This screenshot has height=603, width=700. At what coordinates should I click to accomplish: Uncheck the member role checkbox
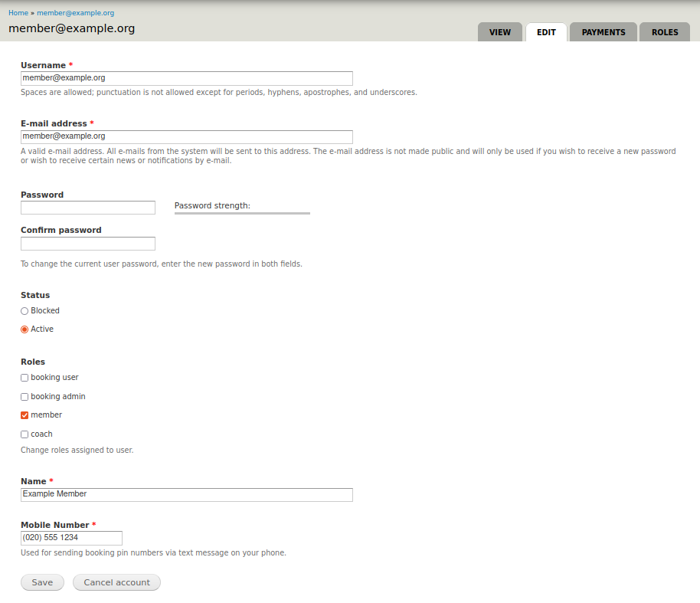(x=25, y=415)
